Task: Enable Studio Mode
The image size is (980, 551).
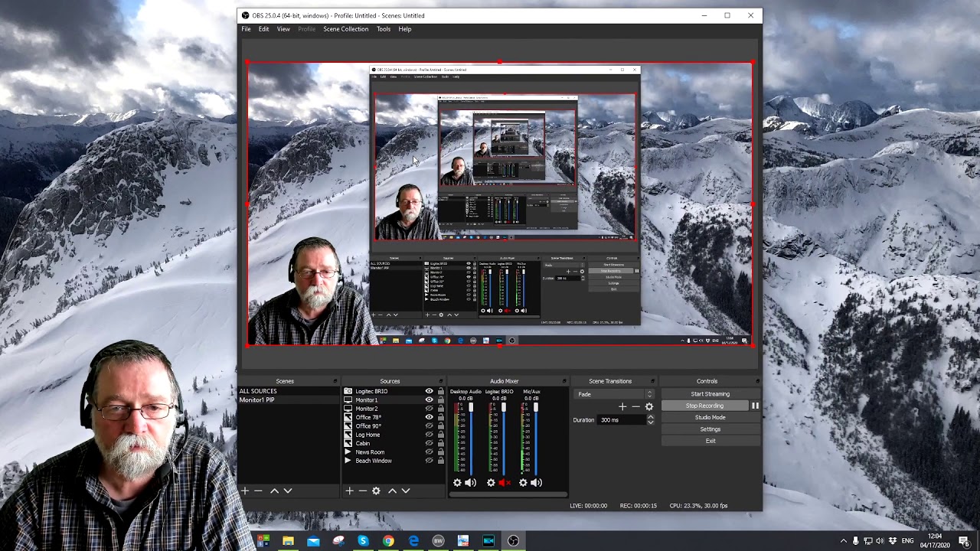Action: pos(710,418)
